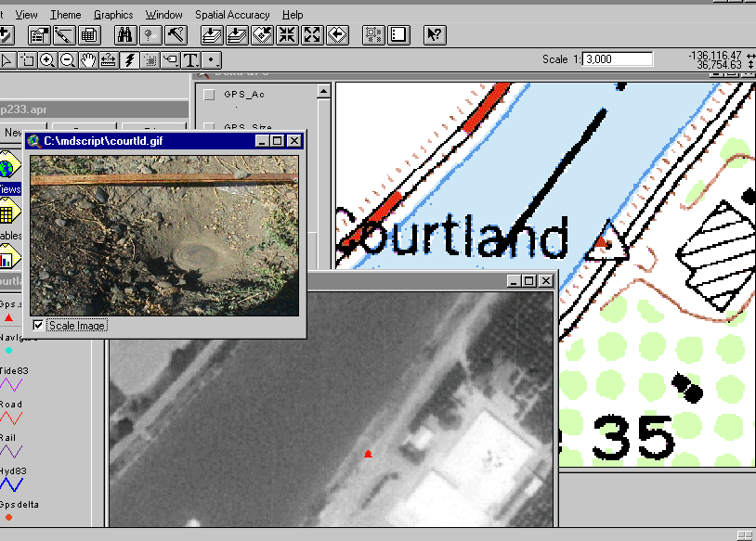756x541 pixels.
Task: Toggle the GPS_Size theme checkbox
Action: click(x=209, y=127)
